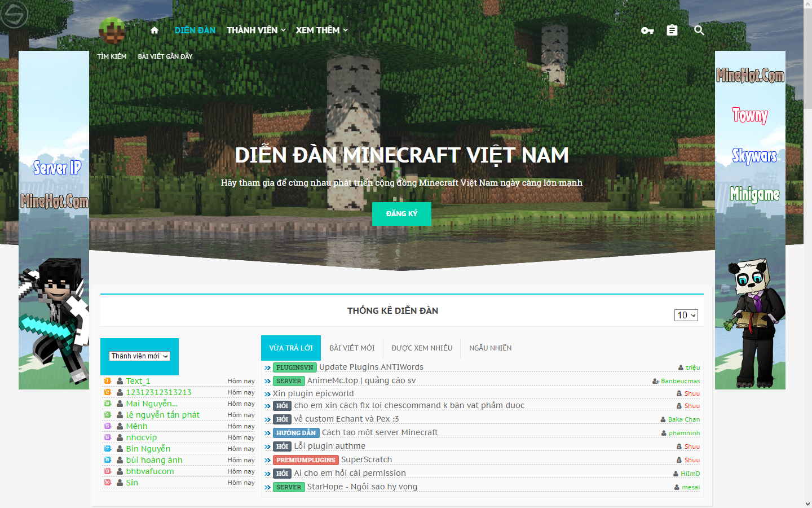Open the Thành viên mới dropdown

click(x=139, y=356)
